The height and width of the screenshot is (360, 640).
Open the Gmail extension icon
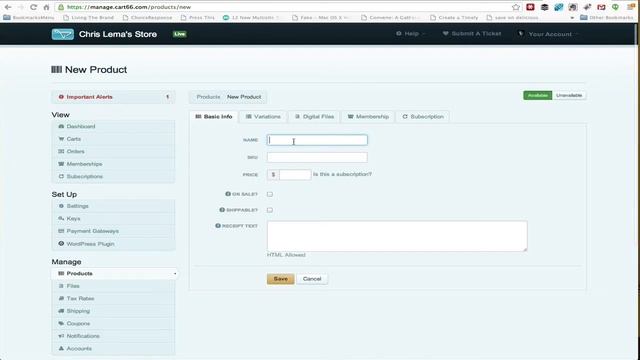(601, 7)
